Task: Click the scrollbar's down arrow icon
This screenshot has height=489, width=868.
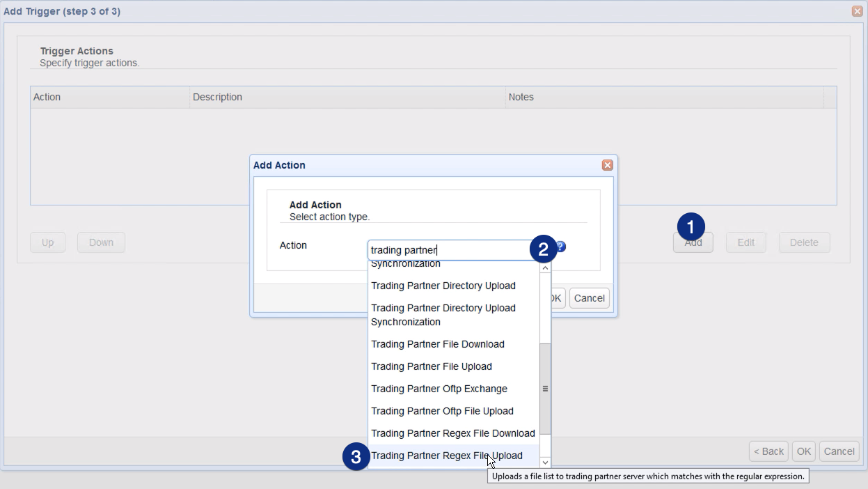Action: pos(545,463)
